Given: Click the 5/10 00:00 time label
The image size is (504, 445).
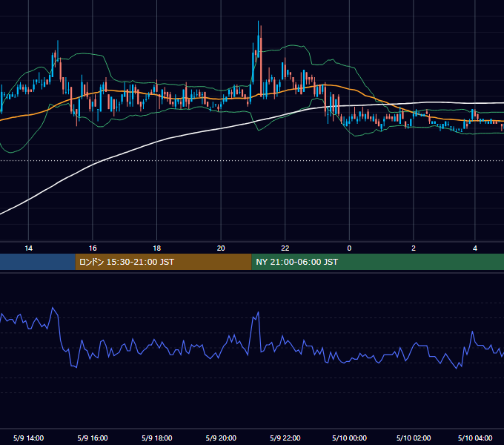Looking at the screenshot, I should [x=349, y=438].
